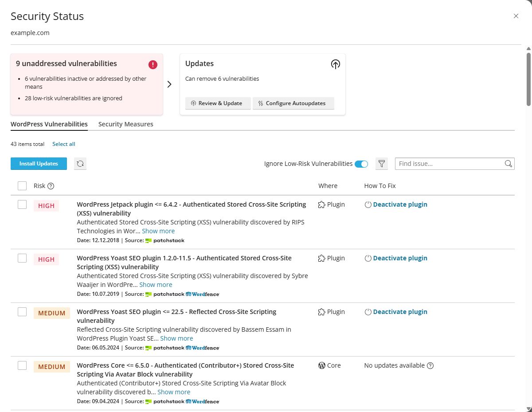The width and height of the screenshot is (532, 412).
Task: Click the 'Date: 09.04.2024' text
Action: point(98,401)
